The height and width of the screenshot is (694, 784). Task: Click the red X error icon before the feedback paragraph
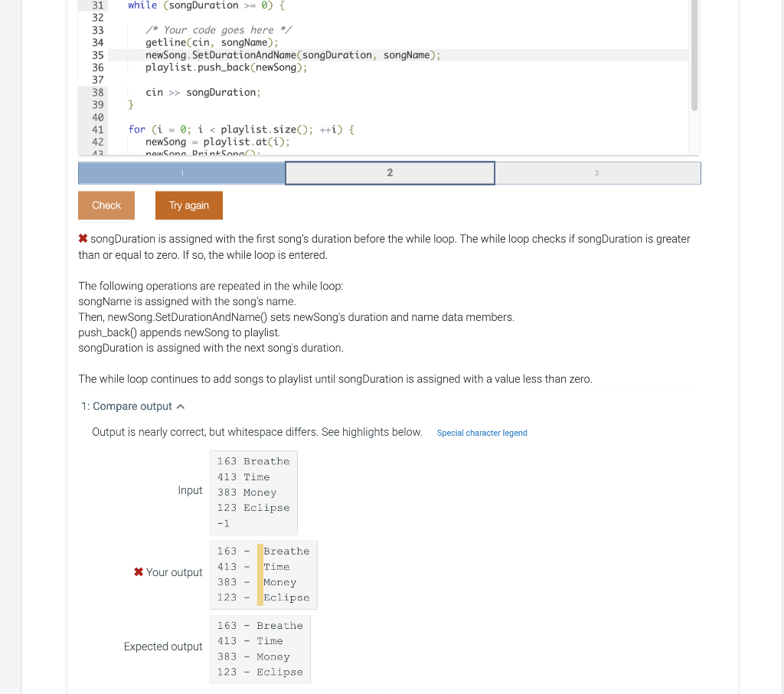[83, 238]
